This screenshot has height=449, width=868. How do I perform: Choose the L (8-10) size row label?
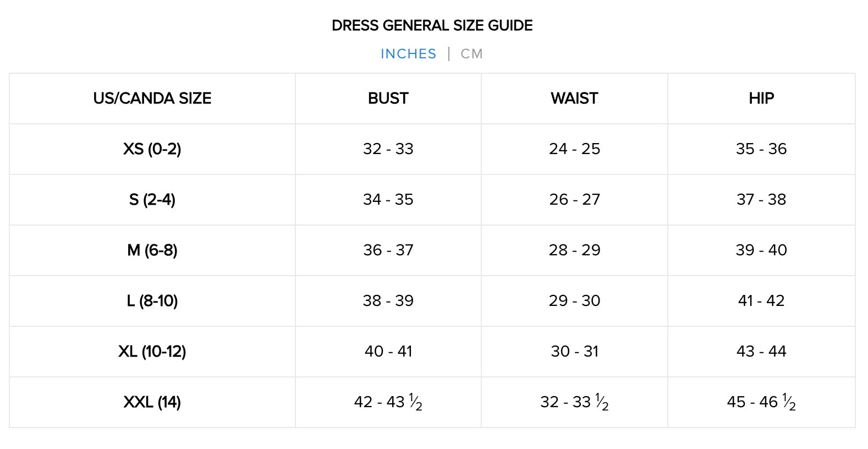pos(152,301)
